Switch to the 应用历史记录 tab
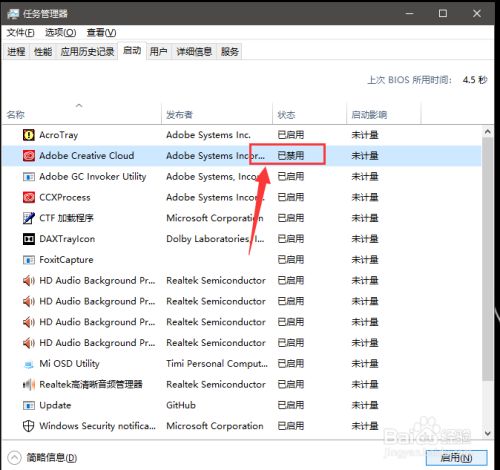The width and height of the screenshot is (500, 470). 87,52
